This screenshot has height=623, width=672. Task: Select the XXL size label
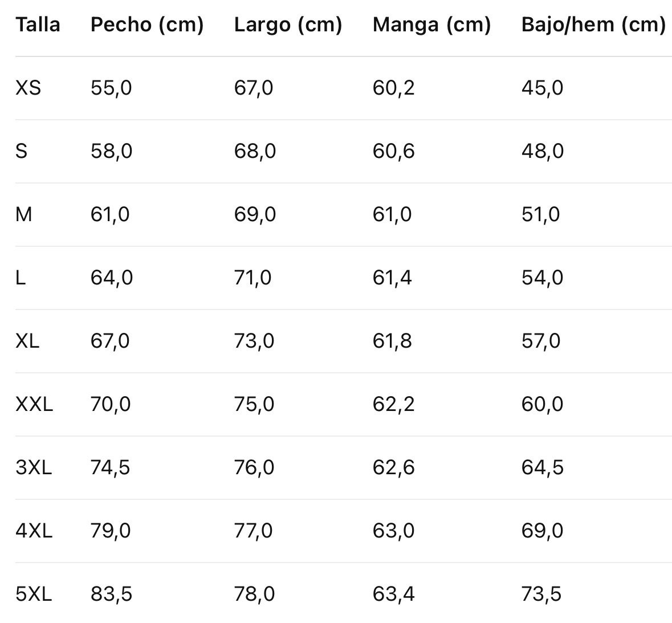(34, 404)
